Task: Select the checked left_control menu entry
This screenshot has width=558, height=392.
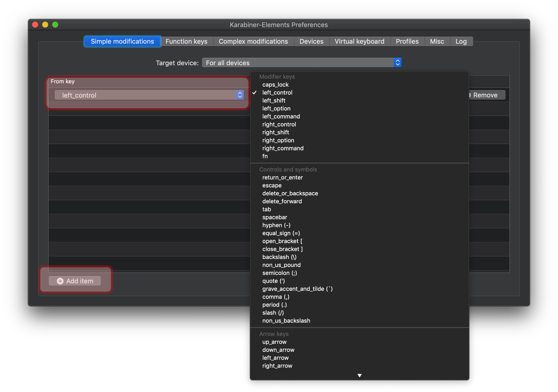Action: point(359,93)
